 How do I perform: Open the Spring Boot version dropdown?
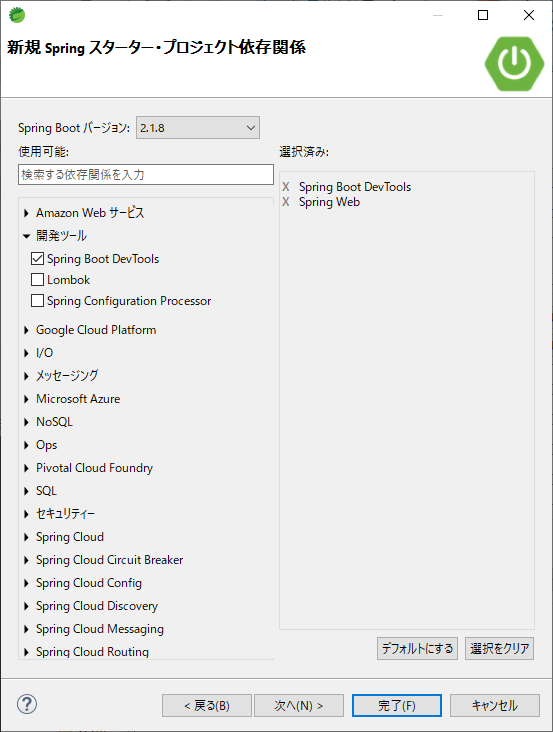coord(198,128)
